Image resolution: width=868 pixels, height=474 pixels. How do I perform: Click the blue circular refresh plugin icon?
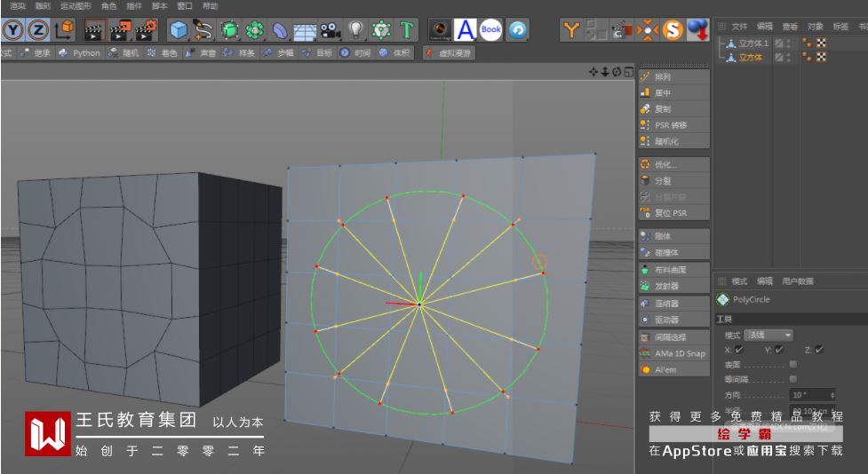pos(517,30)
